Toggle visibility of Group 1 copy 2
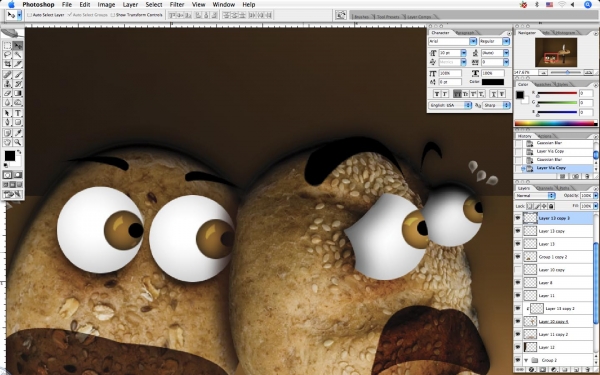This screenshot has width=600, height=375. (x=518, y=257)
